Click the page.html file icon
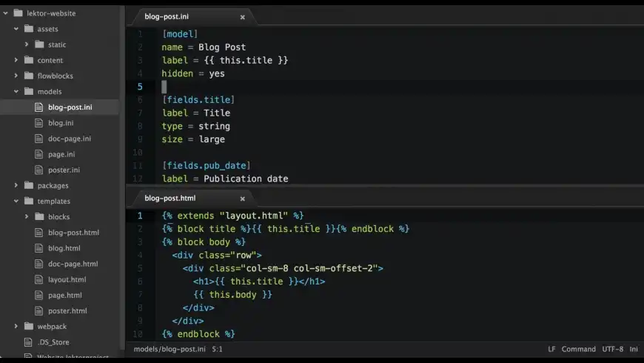The image size is (644, 363). click(x=38, y=295)
